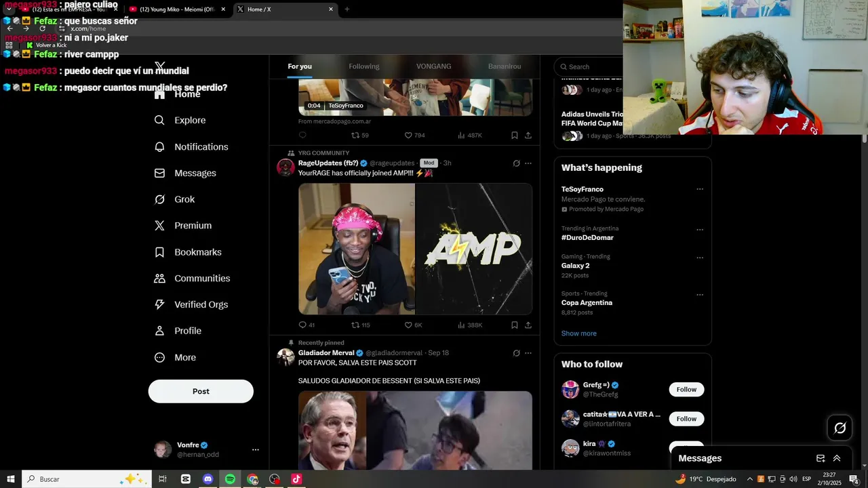Open RageUpdates profile avatar
The image size is (868, 488).
(285, 167)
